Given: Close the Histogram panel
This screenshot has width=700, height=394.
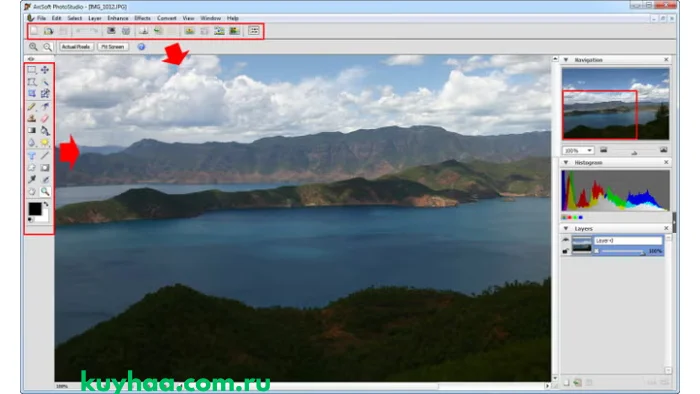Looking at the screenshot, I should pyautogui.click(x=666, y=162).
